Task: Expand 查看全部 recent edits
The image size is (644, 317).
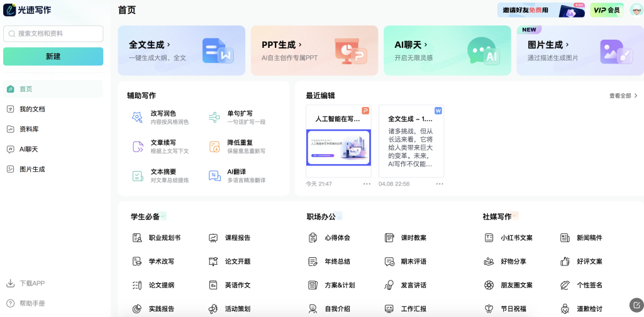Action: tap(623, 96)
